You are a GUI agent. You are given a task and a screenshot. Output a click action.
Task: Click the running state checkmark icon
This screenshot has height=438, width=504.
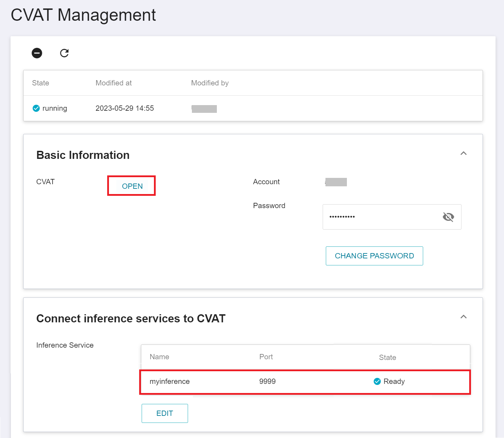point(36,108)
